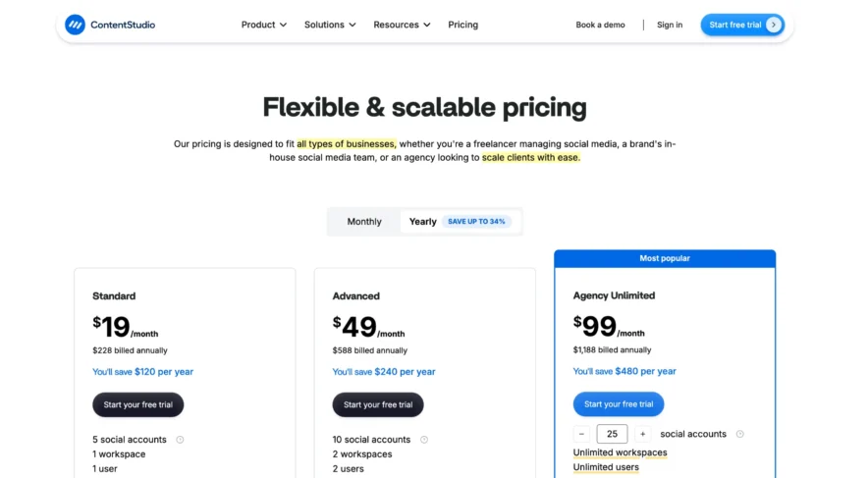Screen dimensions: 868x478
Task: Start free trial for Advanced plan
Action: [378, 404]
